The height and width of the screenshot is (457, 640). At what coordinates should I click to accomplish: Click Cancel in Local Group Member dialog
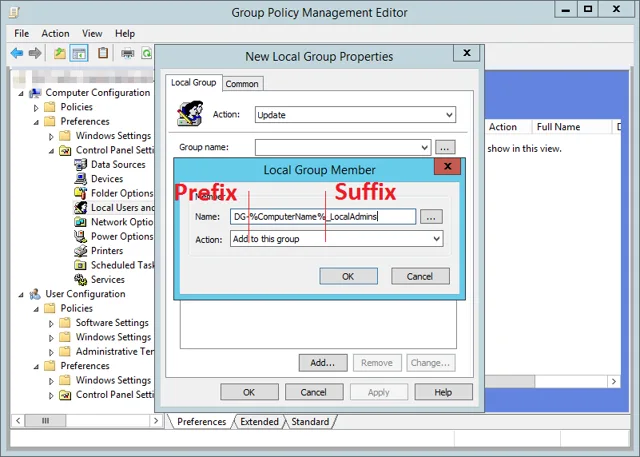tap(420, 276)
